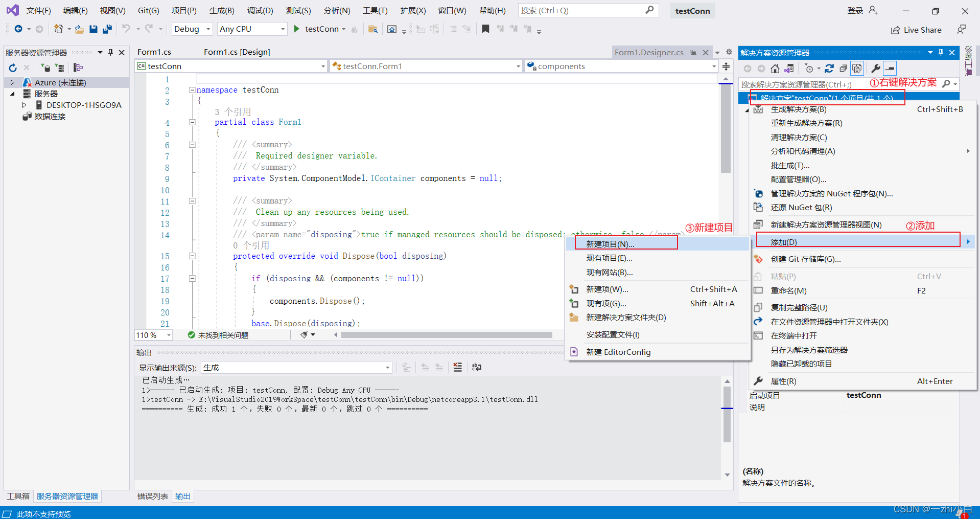Image resolution: width=980 pixels, height=519 pixels.
Task: Collapse namespace testConn code block
Action: click(192, 90)
